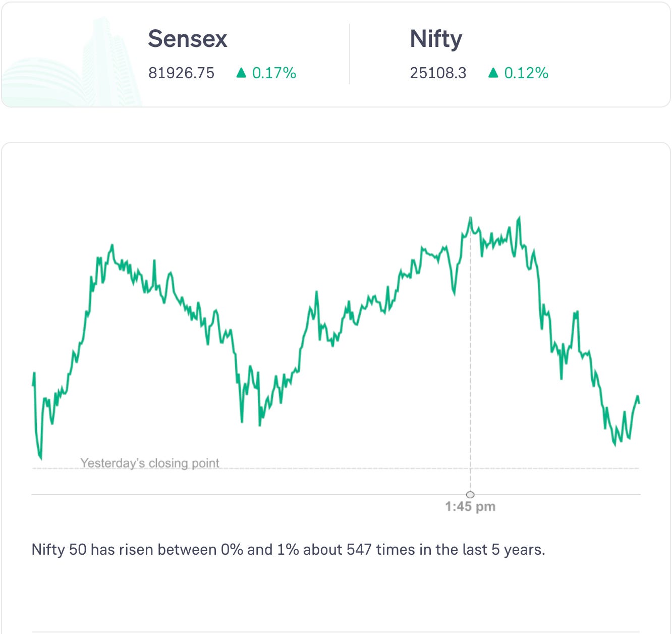This screenshot has width=672, height=634.
Task: Click the green up triangle beside Nifty 0.12%
Action: (493, 73)
